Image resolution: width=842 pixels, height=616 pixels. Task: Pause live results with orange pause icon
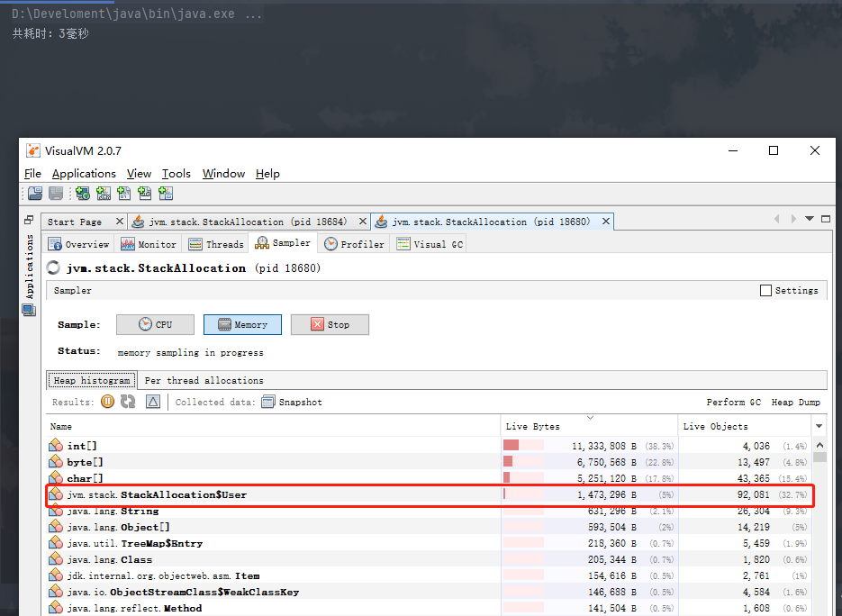coord(107,401)
